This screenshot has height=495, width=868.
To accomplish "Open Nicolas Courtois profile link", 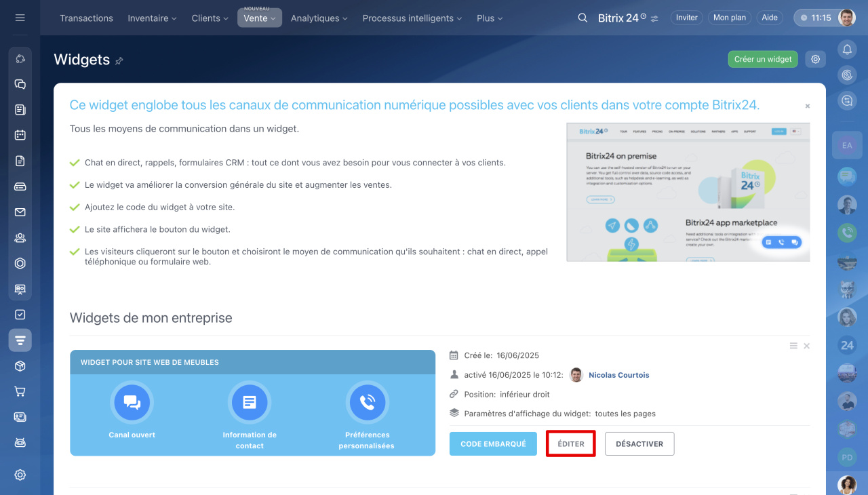I will 618,375.
